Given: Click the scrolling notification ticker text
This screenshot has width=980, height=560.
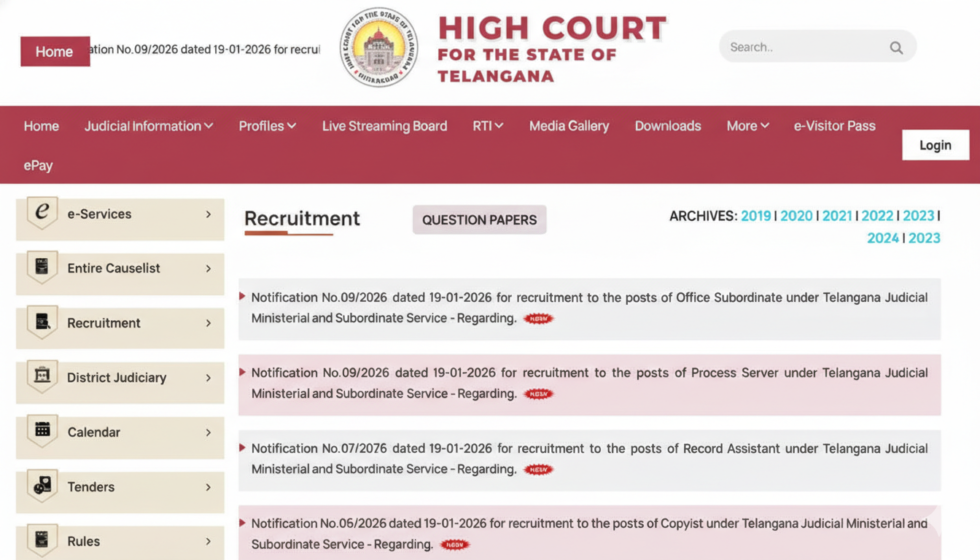Looking at the screenshot, I should point(205,49).
